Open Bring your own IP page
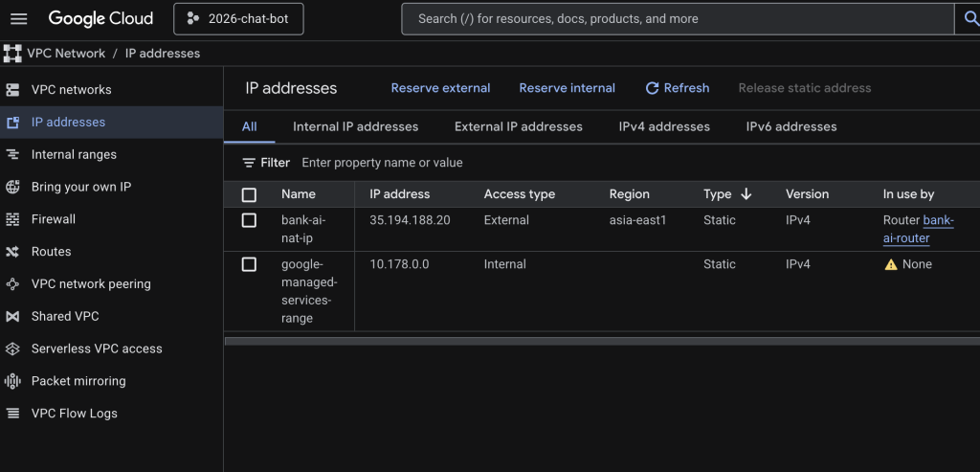The height and width of the screenshot is (472, 980). click(x=81, y=187)
